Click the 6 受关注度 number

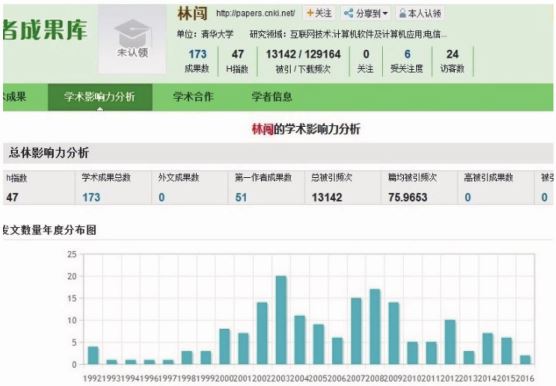pyautogui.click(x=407, y=54)
